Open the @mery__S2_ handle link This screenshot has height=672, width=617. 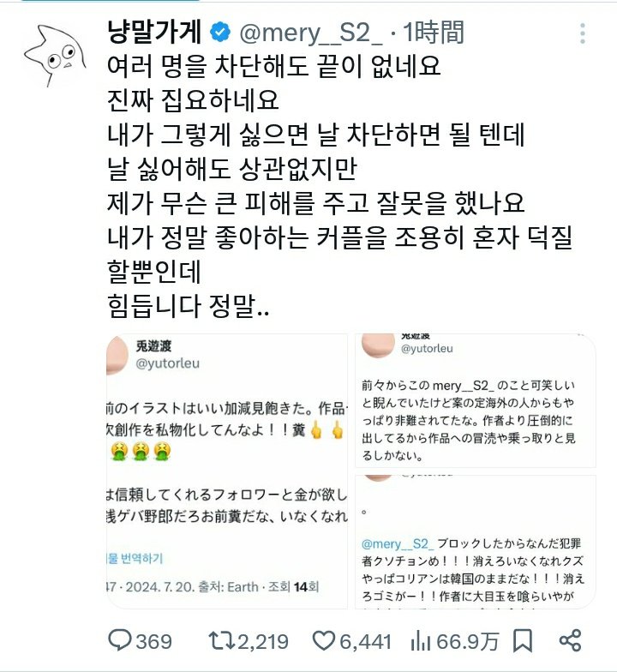click(310, 33)
